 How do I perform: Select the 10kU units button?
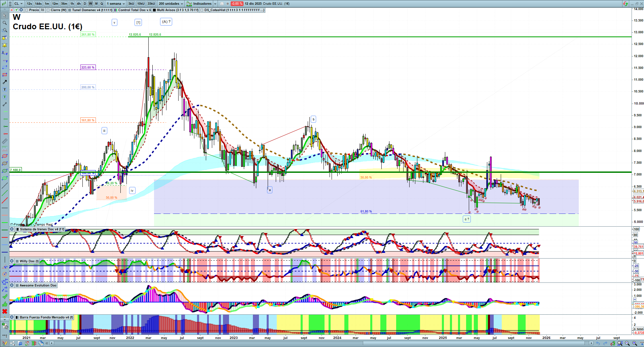click(141, 4)
